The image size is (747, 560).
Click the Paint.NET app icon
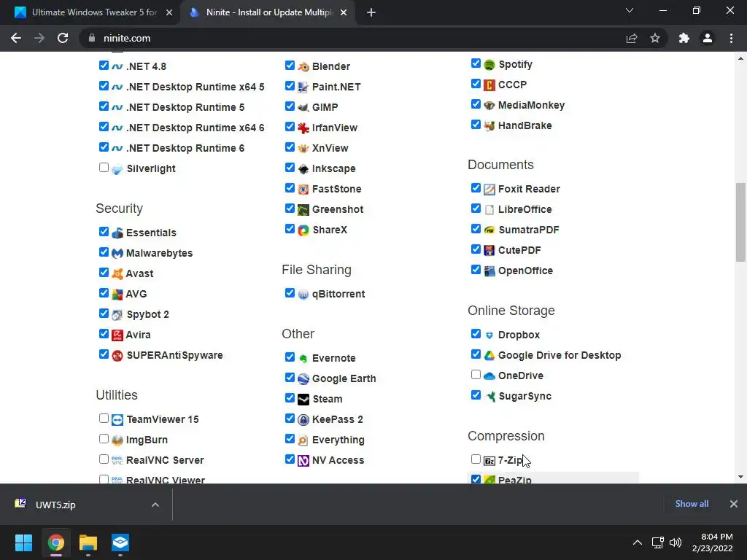point(303,87)
